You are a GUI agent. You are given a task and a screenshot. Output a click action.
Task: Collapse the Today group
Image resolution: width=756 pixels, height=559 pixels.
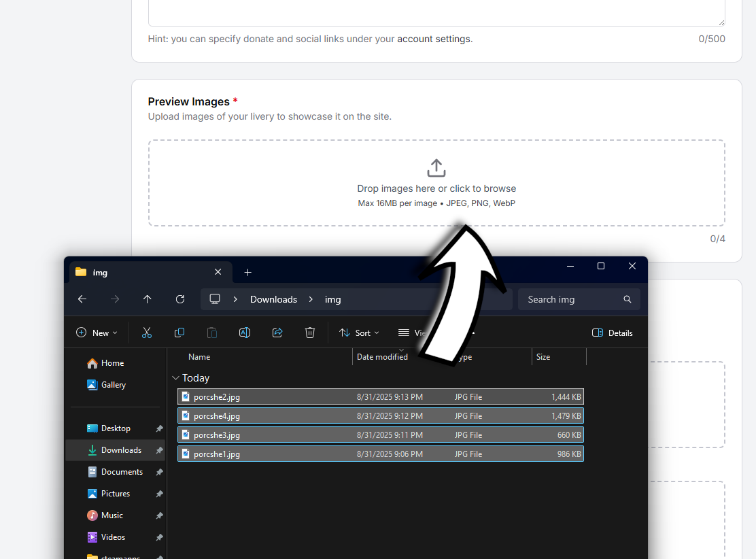pyautogui.click(x=176, y=378)
